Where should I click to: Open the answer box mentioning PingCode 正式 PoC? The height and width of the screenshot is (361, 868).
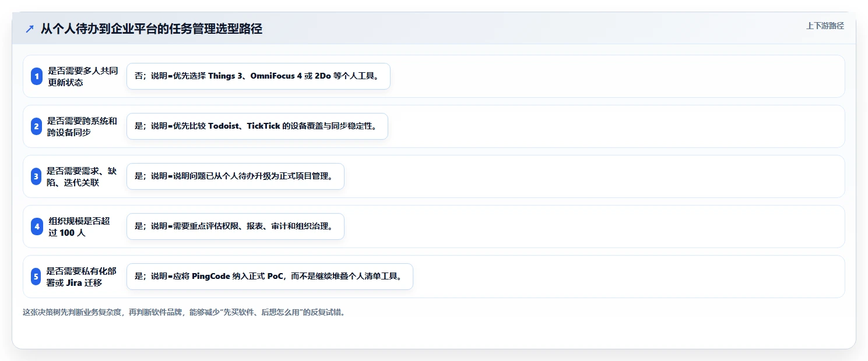pos(270,277)
